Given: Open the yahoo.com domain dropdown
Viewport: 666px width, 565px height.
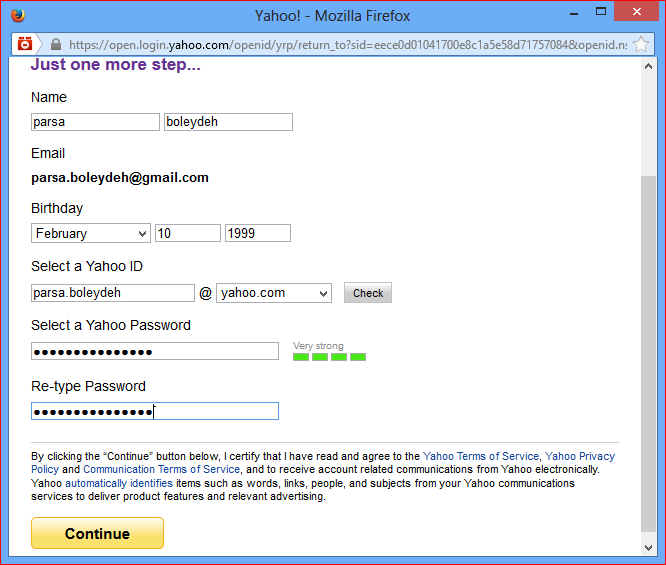Looking at the screenshot, I should (x=274, y=293).
